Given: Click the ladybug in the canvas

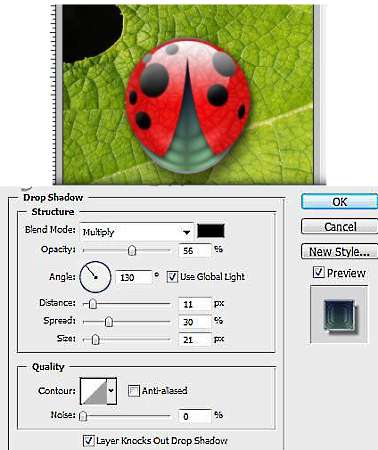Looking at the screenshot, I should 188,107.
